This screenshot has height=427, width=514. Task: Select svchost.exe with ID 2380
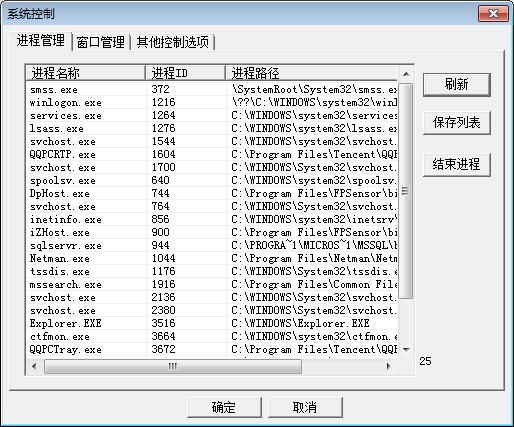tap(212, 310)
